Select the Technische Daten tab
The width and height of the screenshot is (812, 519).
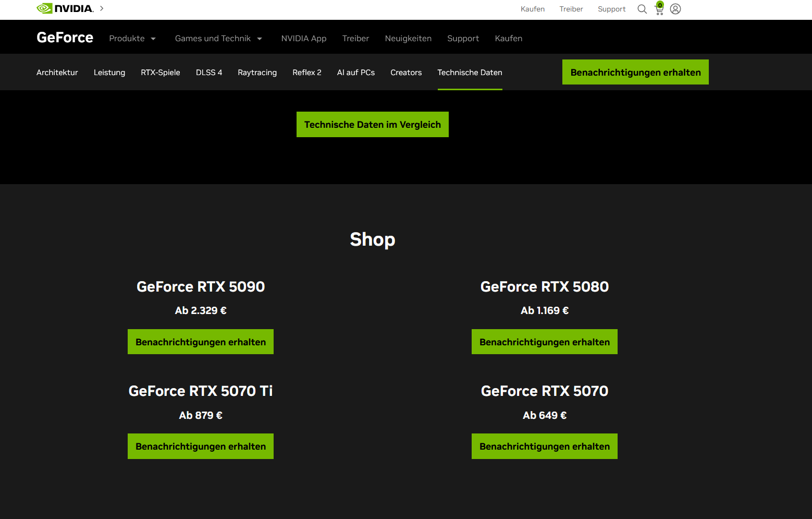[x=470, y=73]
